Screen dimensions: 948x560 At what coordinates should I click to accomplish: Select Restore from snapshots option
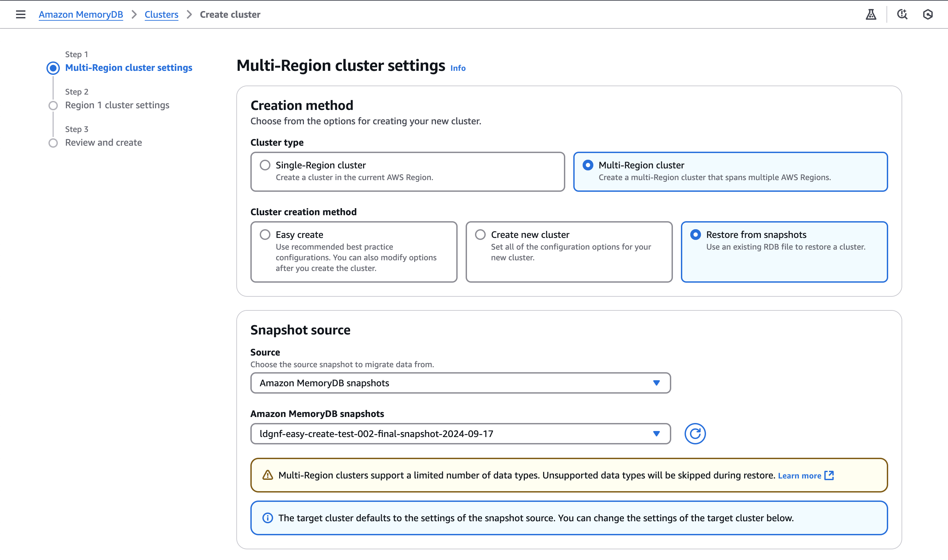click(695, 234)
